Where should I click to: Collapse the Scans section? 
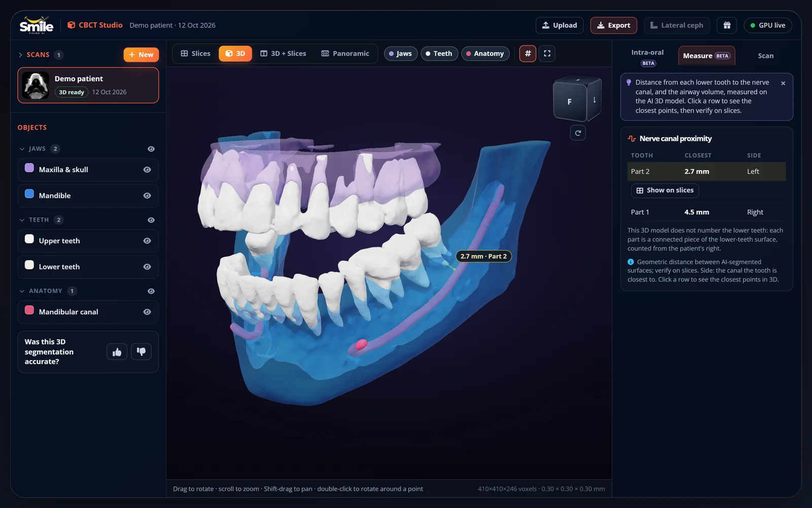tap(20, 55)
